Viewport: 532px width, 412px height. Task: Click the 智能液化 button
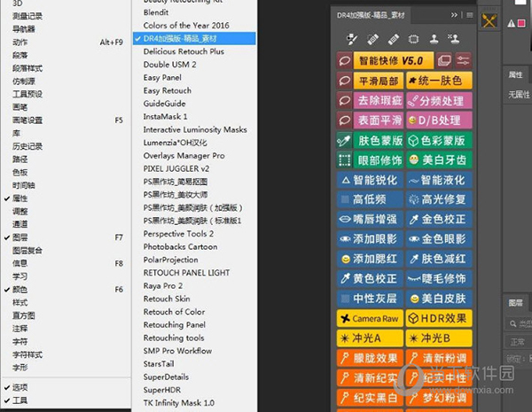click(x=439, y=180)
